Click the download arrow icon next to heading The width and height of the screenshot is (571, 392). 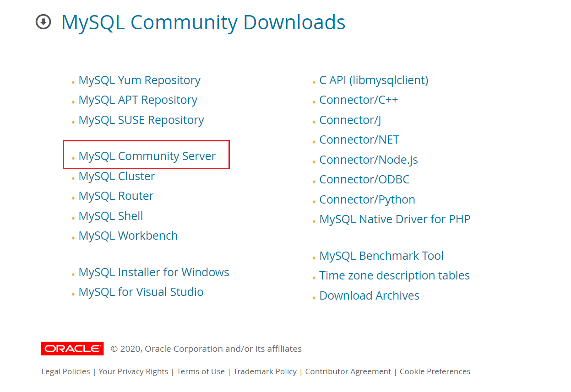click(43, 21)
